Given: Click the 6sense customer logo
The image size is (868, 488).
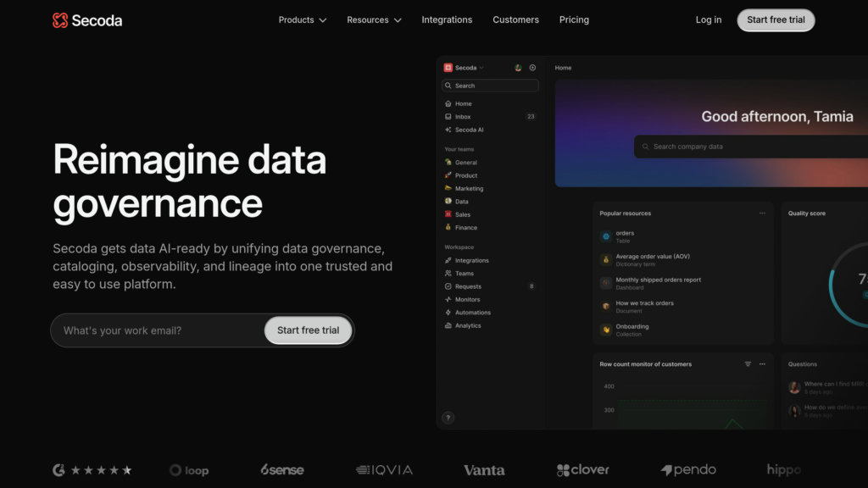Looking at the screenshot, I should (x=281, y=469).
